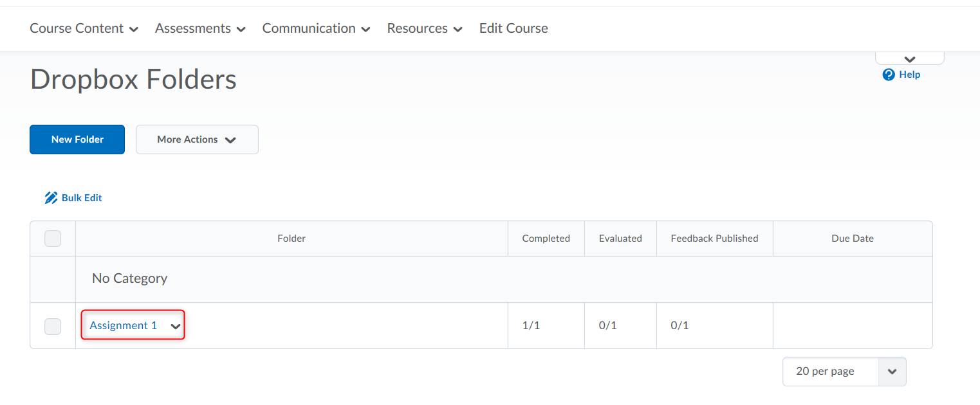Click the Help question mark icon

[889, 75]
